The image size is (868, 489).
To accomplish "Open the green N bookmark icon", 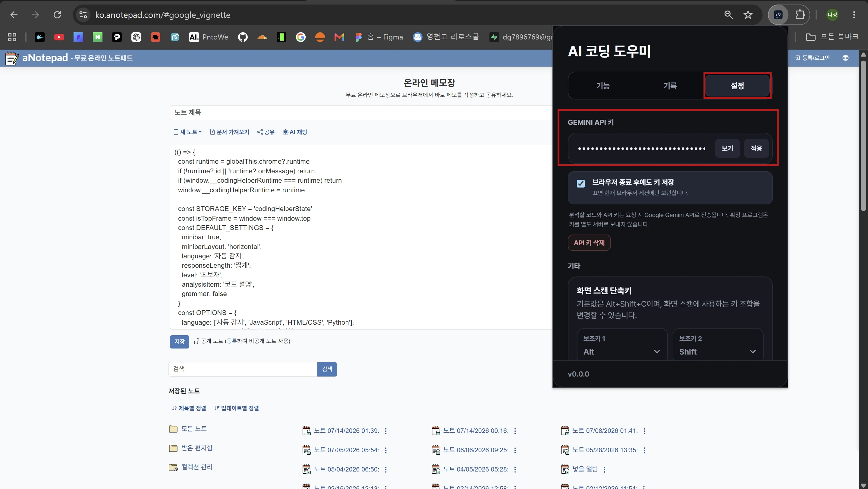I will tap(97, 37).
